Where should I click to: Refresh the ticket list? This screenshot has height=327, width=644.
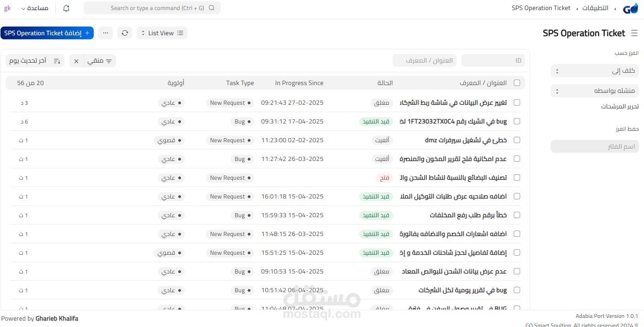pyautogui.click(x=125, y=33)
